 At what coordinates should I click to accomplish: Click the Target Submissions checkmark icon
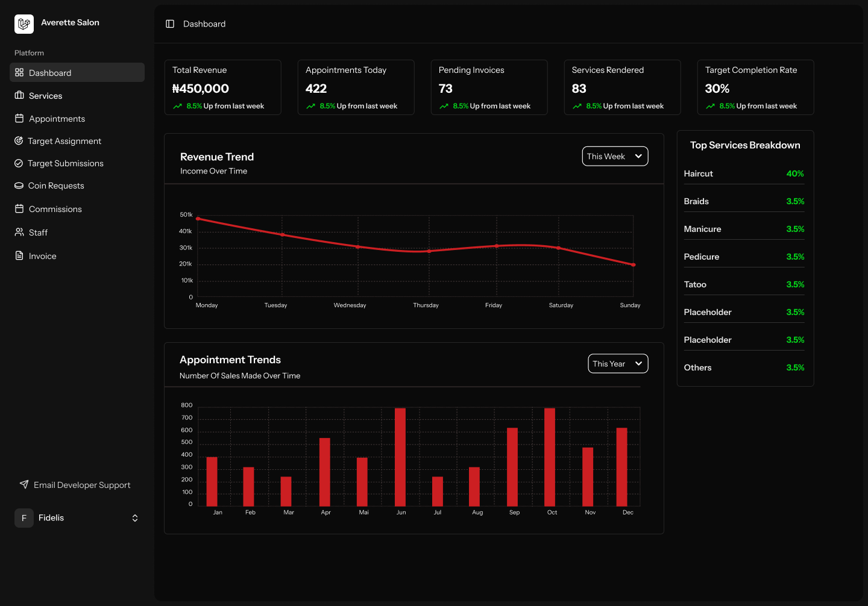tap(19, 163)
